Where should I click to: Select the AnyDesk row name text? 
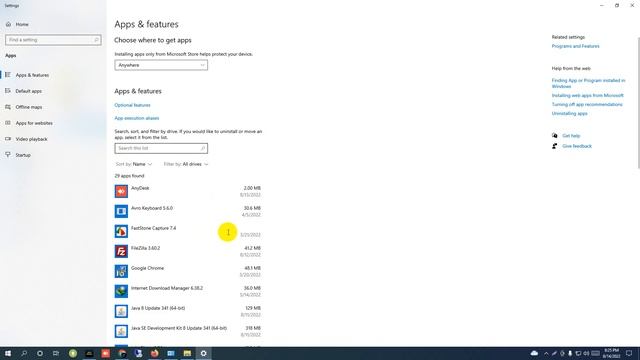(x=140, y=188)
